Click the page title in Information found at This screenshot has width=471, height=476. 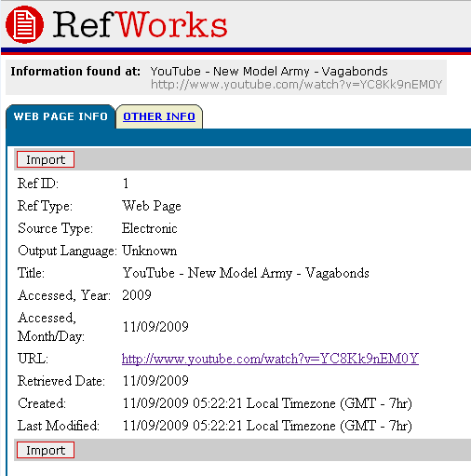point(269,72)
